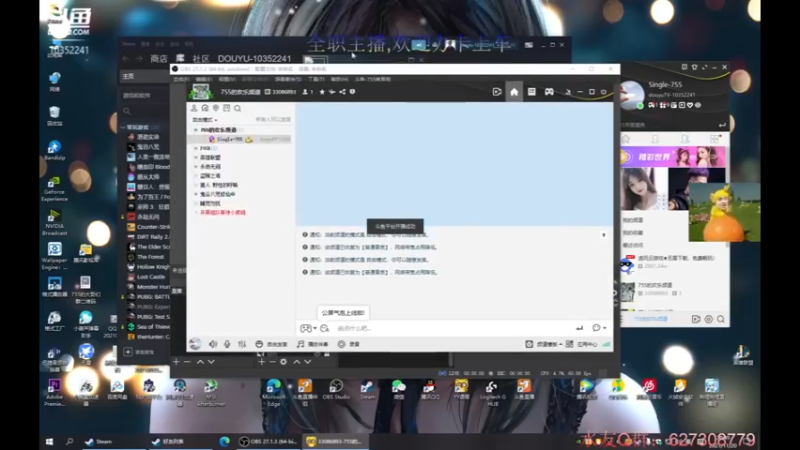Move OBS source up with the arrow
Image resolution: width=800 pixels, height=450 pixels.
296,362
